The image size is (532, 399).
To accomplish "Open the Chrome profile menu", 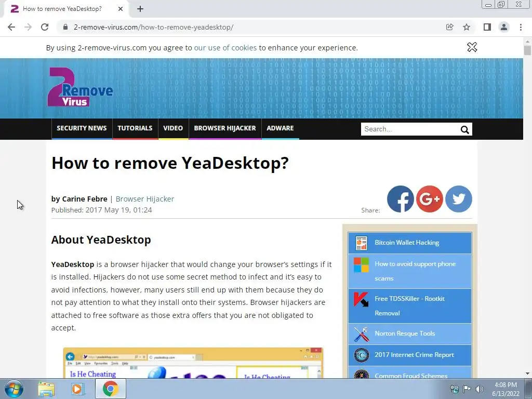I will click(x=504, y=27).
